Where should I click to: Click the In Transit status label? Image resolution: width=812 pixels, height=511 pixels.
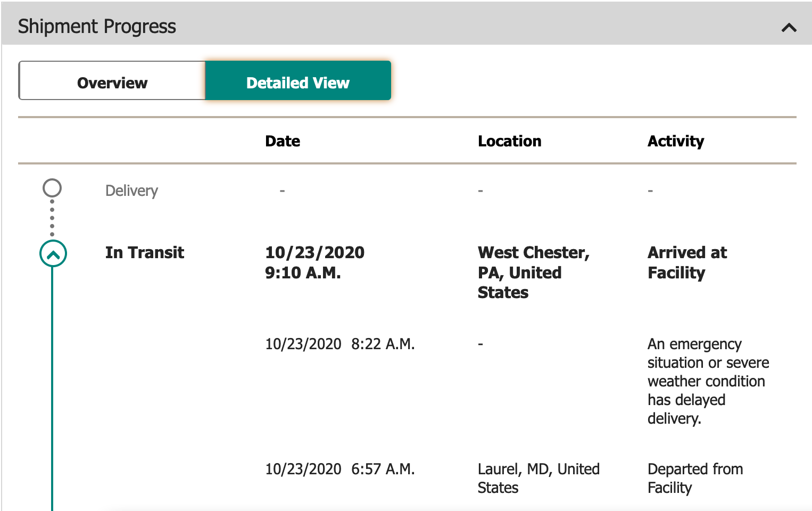click(145, 252)
